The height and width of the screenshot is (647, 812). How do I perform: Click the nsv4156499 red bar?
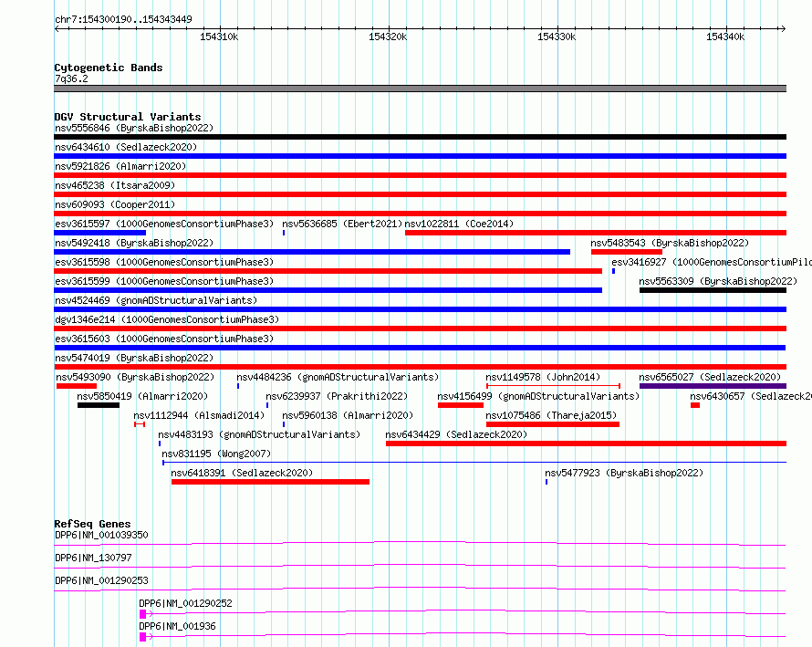click(x=461, y=405)
